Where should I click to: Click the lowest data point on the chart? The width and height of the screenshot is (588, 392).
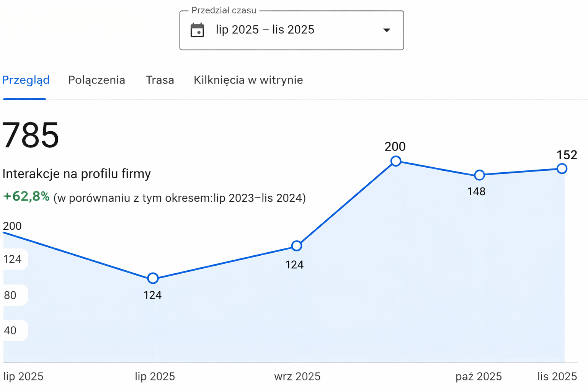point(153,278)
